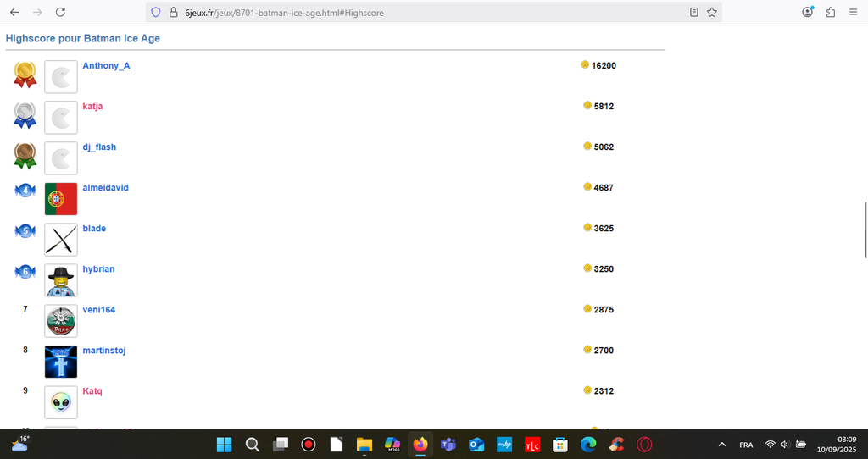868x459 pixels.
Task: Click almeidavid's Portugal flag avatar
Action: [x=61, y=199]
